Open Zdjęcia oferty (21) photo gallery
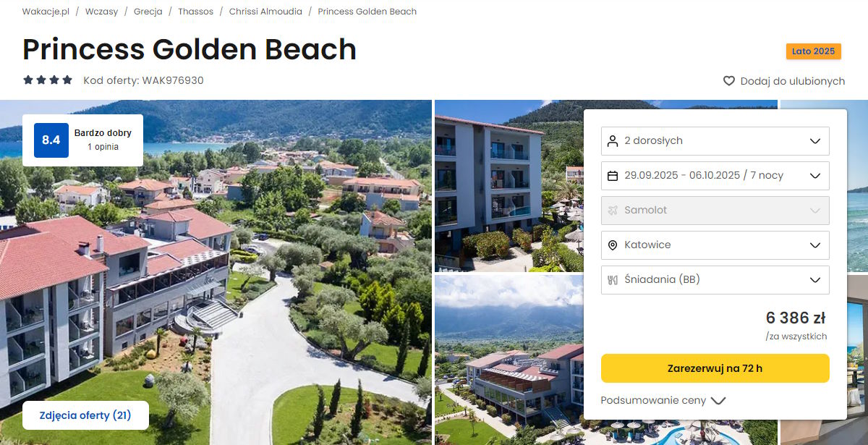The width and height of the screenshot is (868, 445). pyautogui.click(x=85, y=415)
